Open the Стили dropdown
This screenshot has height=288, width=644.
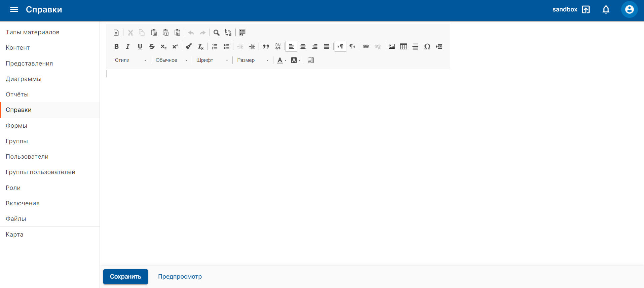130,60
